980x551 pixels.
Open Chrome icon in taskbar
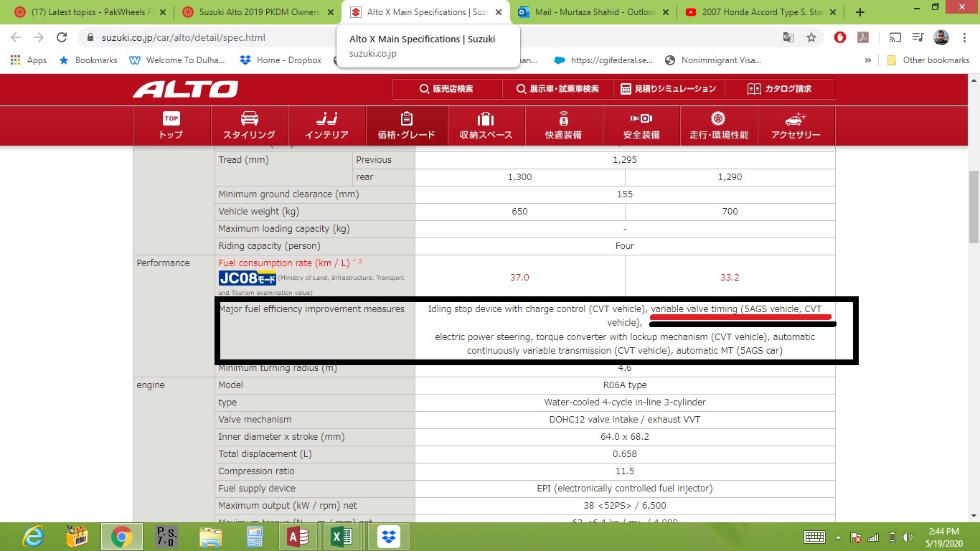122,537
